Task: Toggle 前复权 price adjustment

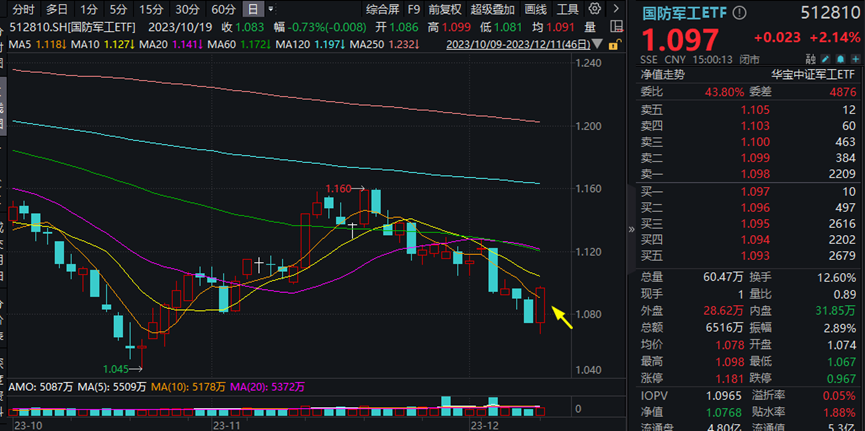Action: [x=445, y=9]
